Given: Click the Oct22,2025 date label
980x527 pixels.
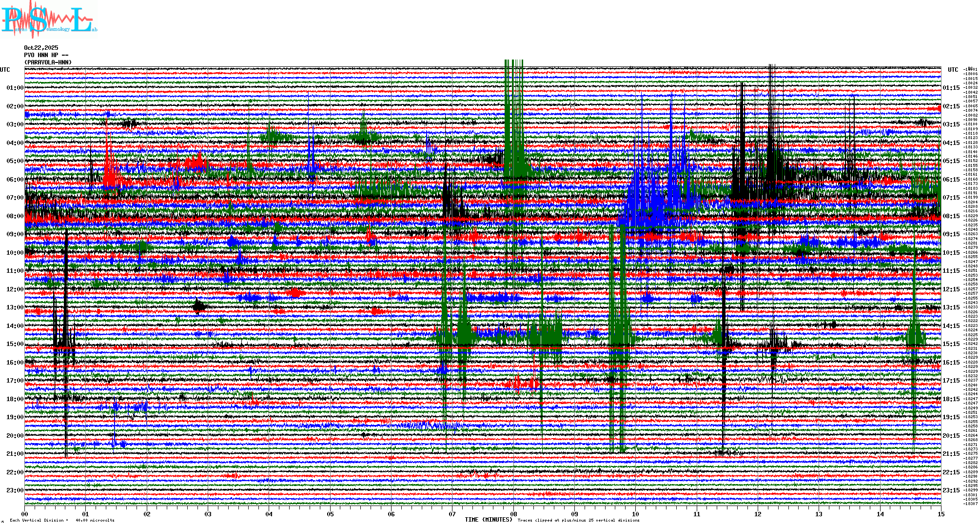Looking at the screenshot, I should pos(41,48).
